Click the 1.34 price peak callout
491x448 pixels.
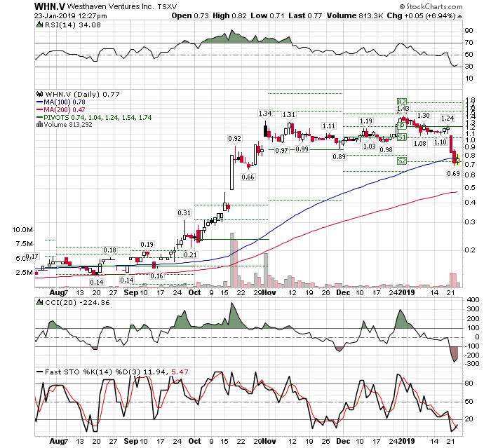264,114
